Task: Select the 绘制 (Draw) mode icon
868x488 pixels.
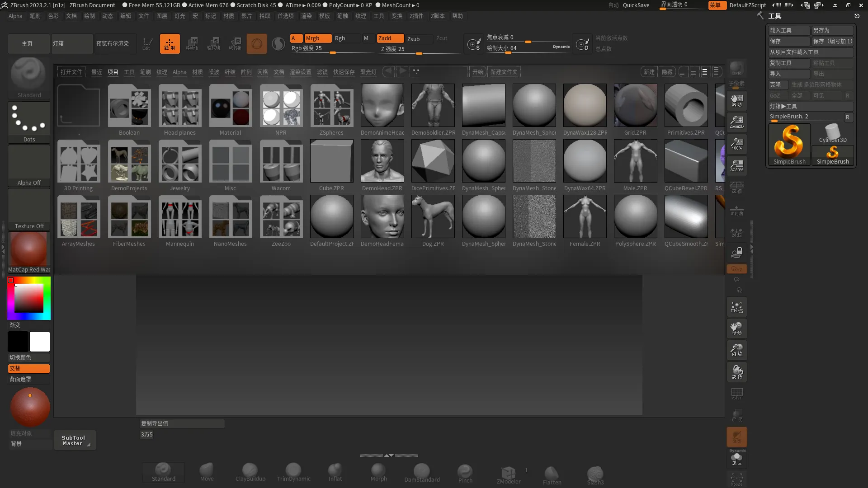Action: (170, 43)
